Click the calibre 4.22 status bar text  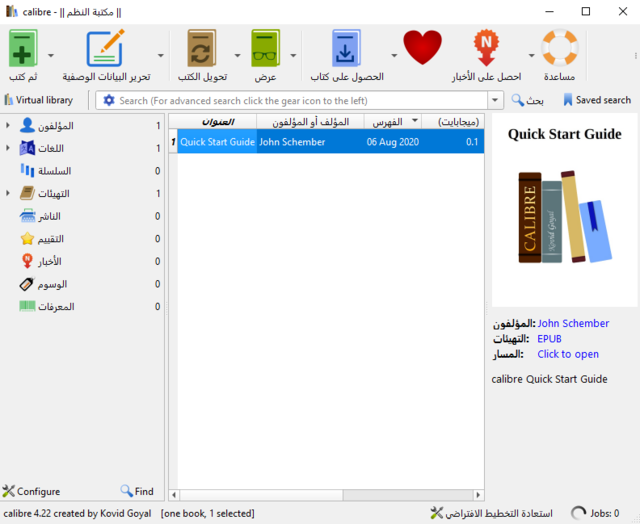pyautogui.click(x=77, y=513)
